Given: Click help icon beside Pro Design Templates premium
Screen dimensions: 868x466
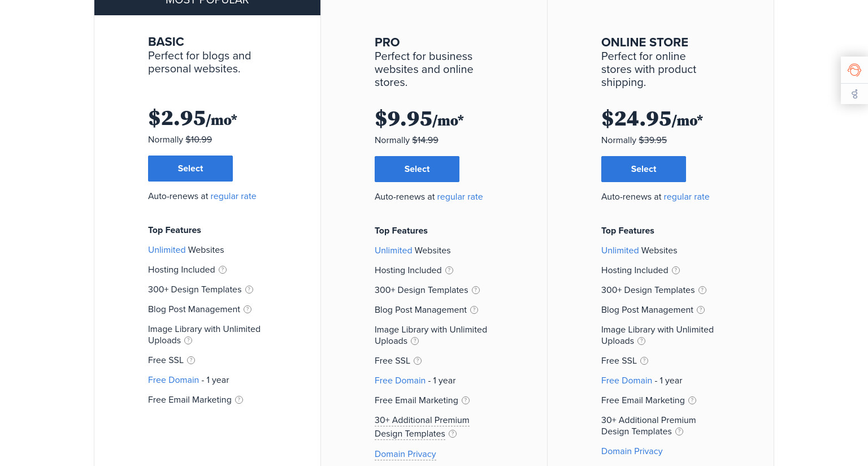Looking at the screenshot, I should click(453, 434).
